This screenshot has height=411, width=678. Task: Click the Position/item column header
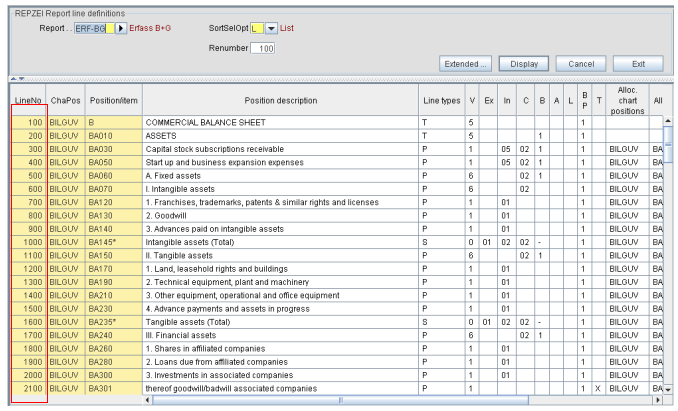(x=114, y=100)
